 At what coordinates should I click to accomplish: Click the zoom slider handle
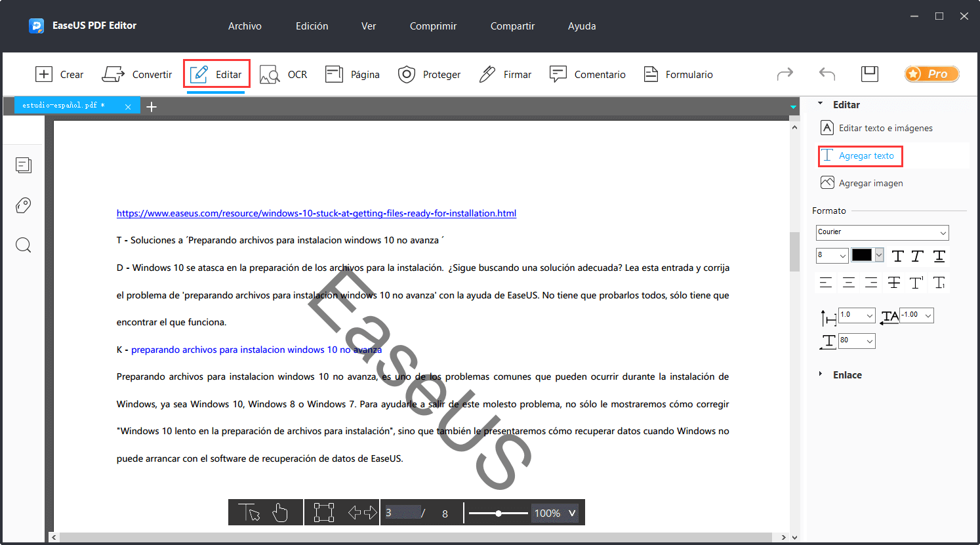(x=499, y=514)
